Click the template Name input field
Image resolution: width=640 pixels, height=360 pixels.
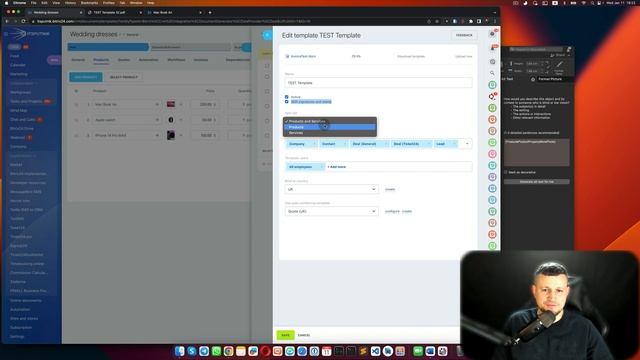tap(378, 83)
